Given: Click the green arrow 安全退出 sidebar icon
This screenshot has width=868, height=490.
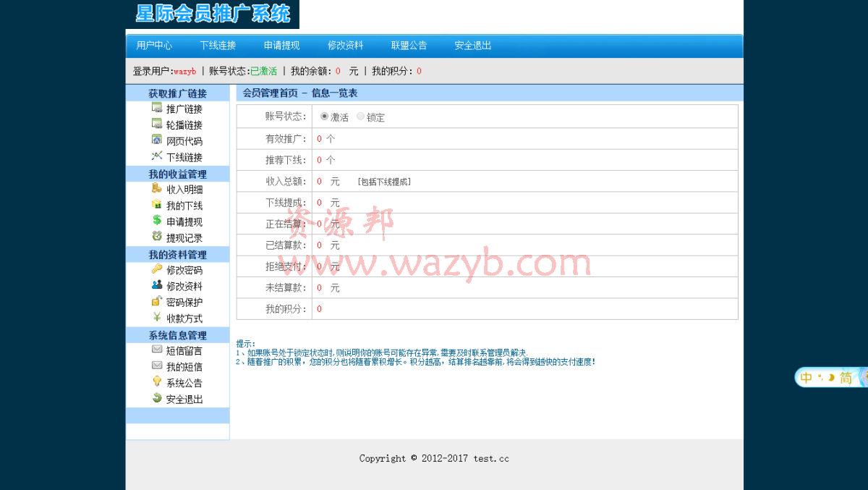Looking at the screenshot, I should (157, 397).
